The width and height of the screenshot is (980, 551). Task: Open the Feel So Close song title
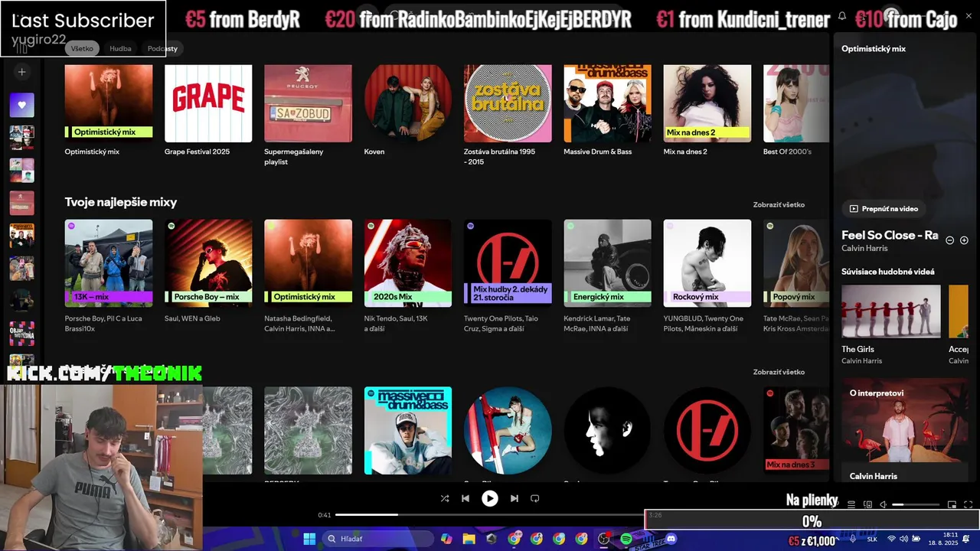click(x=890, y=235)
